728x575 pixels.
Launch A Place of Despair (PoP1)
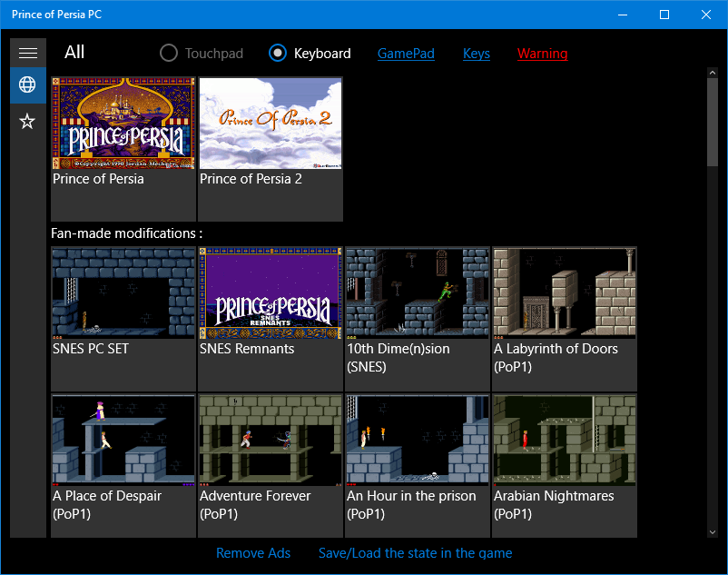point(123,441)
